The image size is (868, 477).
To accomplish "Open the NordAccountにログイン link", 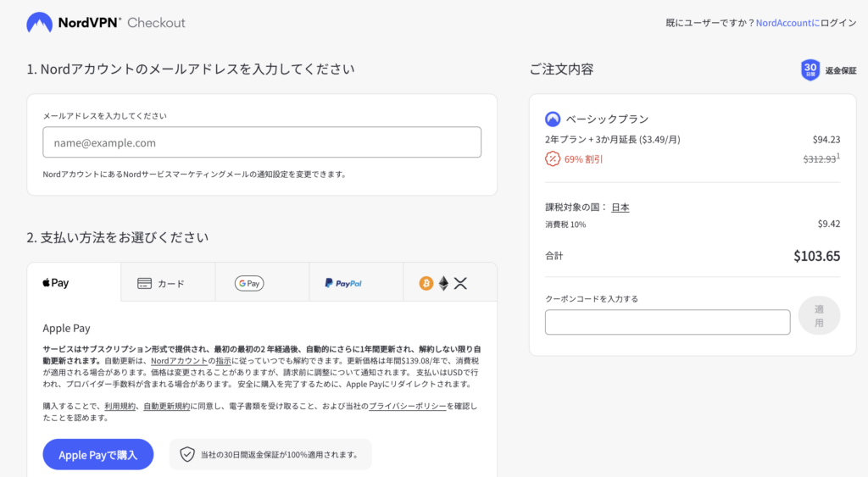I will click(806, 23).
